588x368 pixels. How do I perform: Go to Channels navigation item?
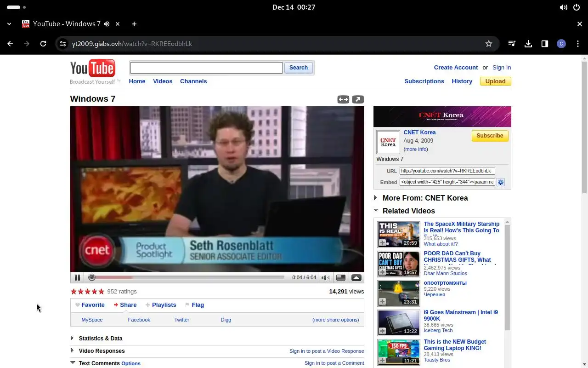193,81
